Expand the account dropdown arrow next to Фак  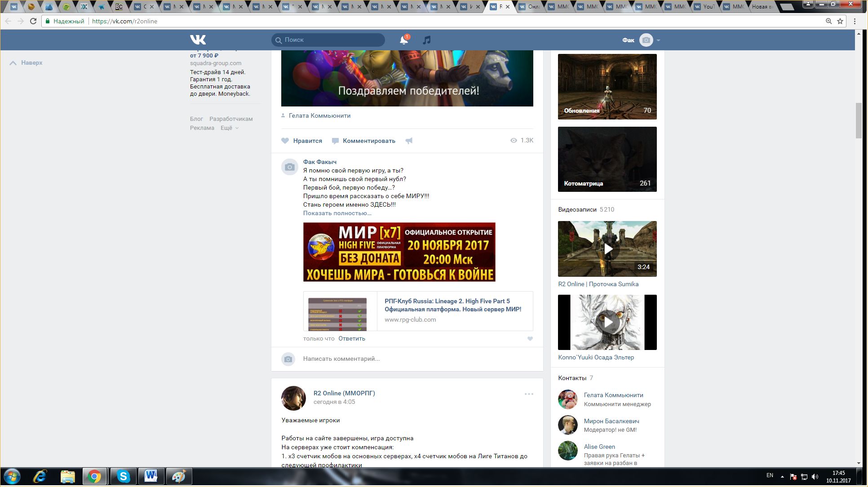658,40
